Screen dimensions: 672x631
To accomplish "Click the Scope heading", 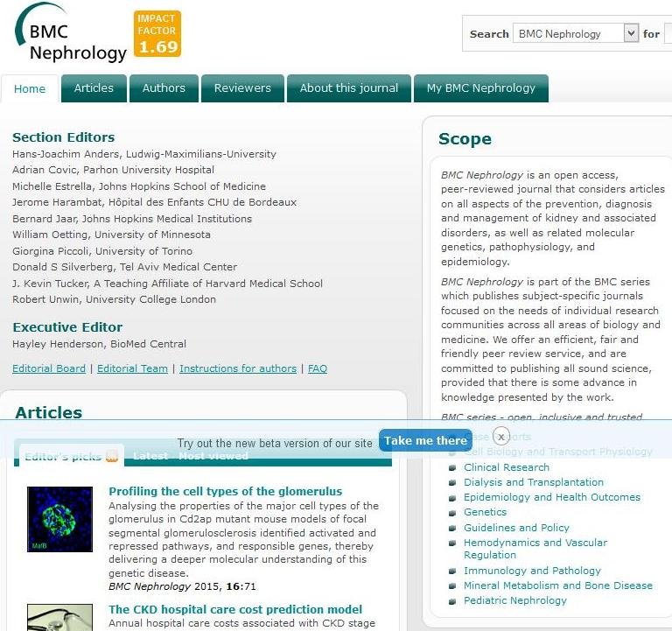I will coord(465,139).
